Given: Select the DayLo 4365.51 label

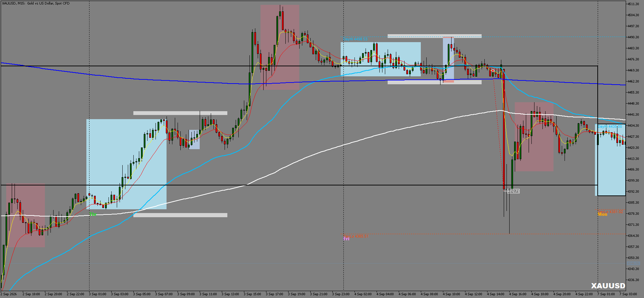Looking at the screenshot, I should [356, 236].
